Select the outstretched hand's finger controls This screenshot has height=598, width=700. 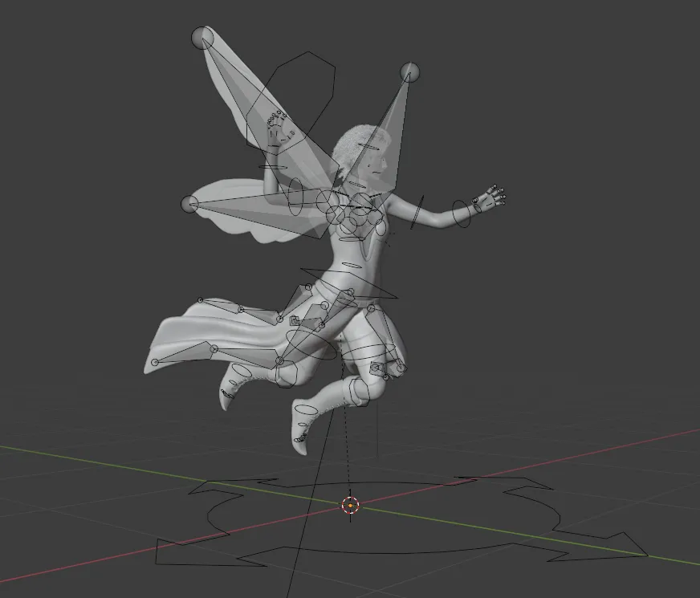(490, 197)
